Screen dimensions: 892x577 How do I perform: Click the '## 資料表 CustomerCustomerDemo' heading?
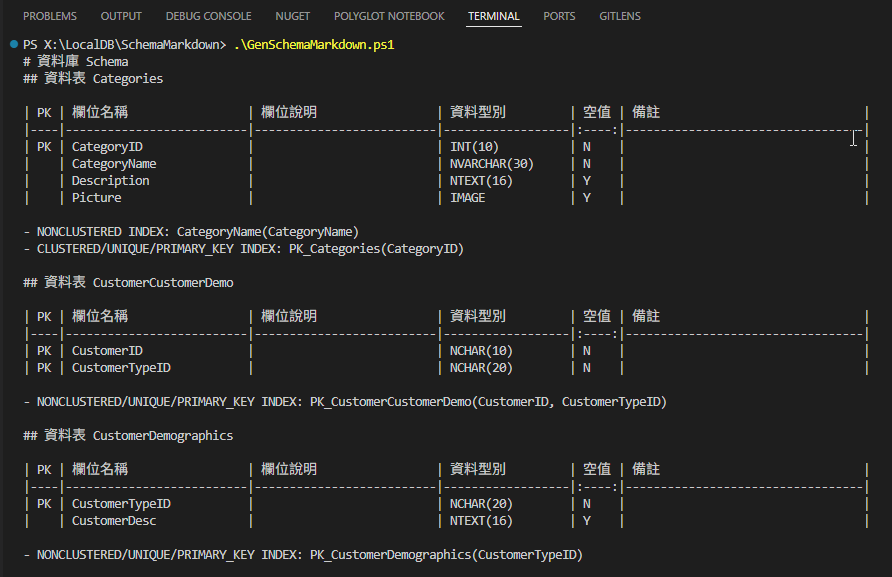pos(128,283)
